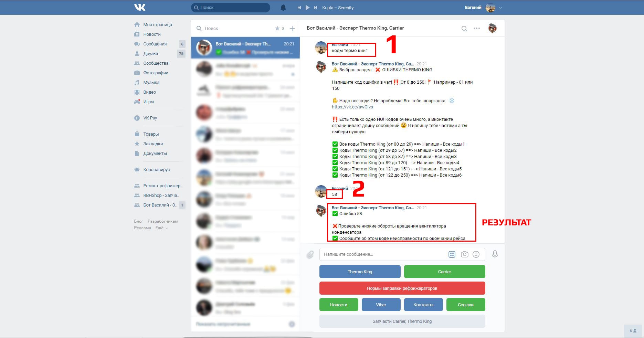The width and height of the screenshot is (644, 338).
Task: Click the Игры gamepad icon
Action: coord(137,102)
